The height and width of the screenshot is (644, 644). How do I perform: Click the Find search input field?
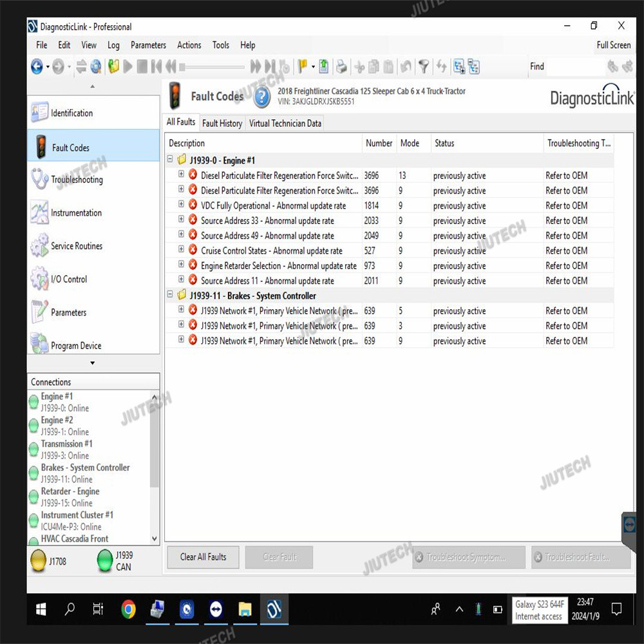[574, 66]
